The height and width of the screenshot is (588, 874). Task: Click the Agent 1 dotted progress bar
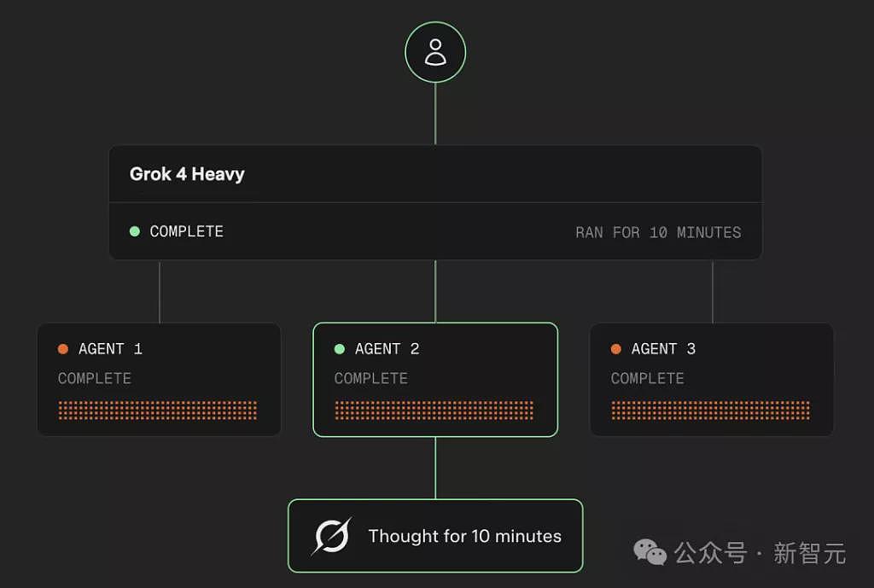[158, 410]
